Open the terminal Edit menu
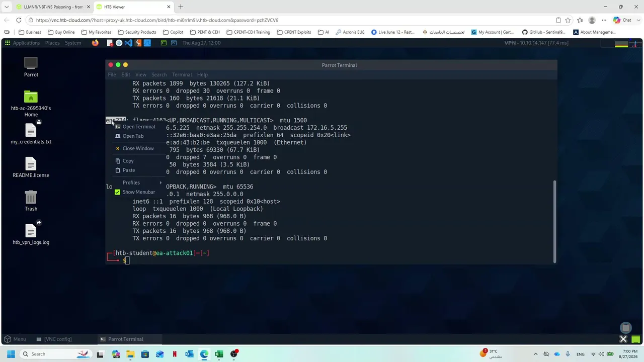644x362 pixels. pyautogui.click(x=125, y=74)
